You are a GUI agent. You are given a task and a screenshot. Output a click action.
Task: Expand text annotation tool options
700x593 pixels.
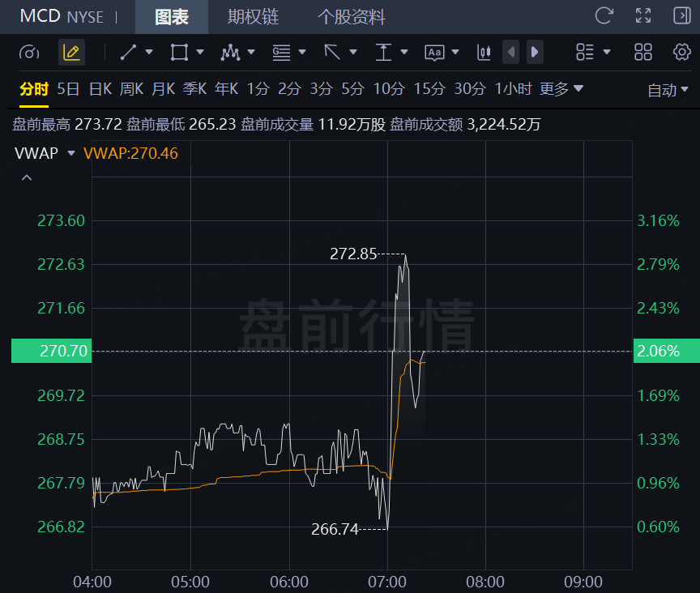[455, 52]
